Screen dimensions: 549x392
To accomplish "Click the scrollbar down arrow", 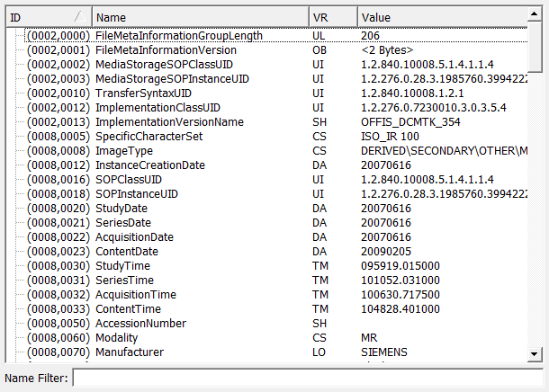I will 535,352.
